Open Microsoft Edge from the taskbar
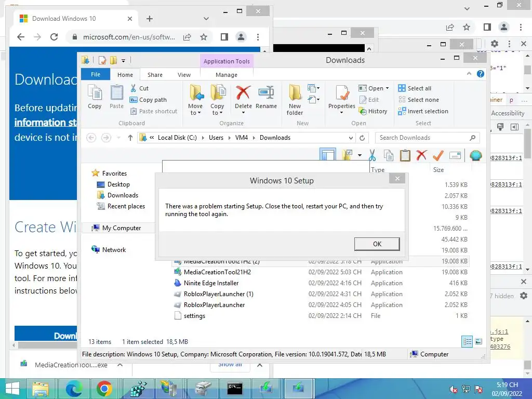This screenshot has height=399, width=532. (73, 389)
